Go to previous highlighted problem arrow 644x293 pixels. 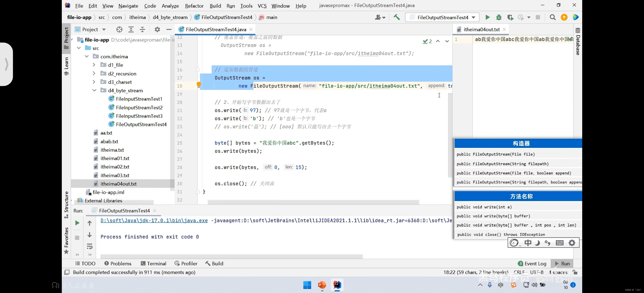point(438,41)
